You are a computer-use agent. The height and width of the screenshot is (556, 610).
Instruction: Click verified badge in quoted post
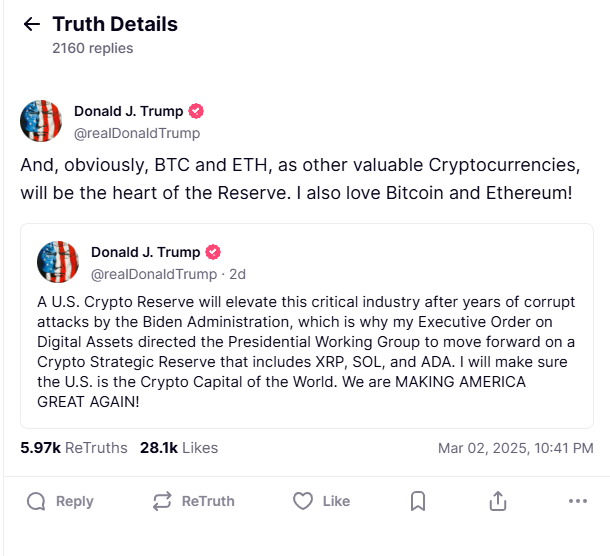[x=213, y=252]
